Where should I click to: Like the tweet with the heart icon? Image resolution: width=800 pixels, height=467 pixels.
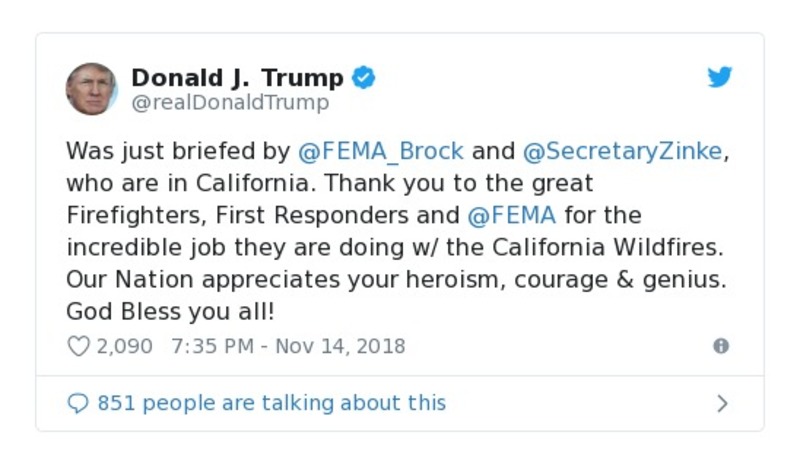coord(78,346)
